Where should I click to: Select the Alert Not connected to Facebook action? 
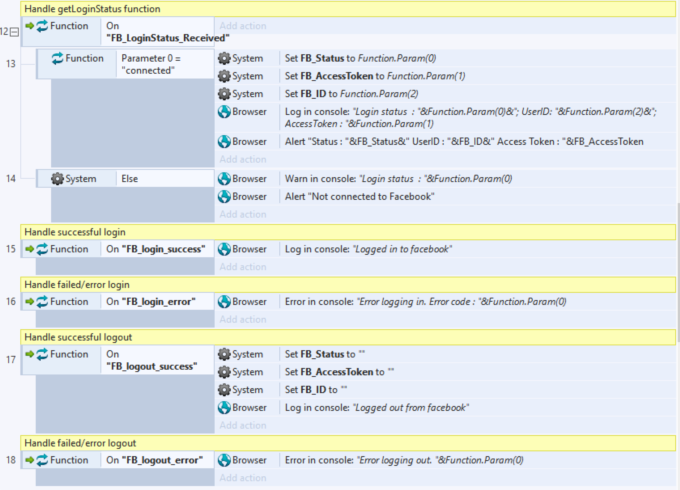pyautogui.click(x=360, y=197)
